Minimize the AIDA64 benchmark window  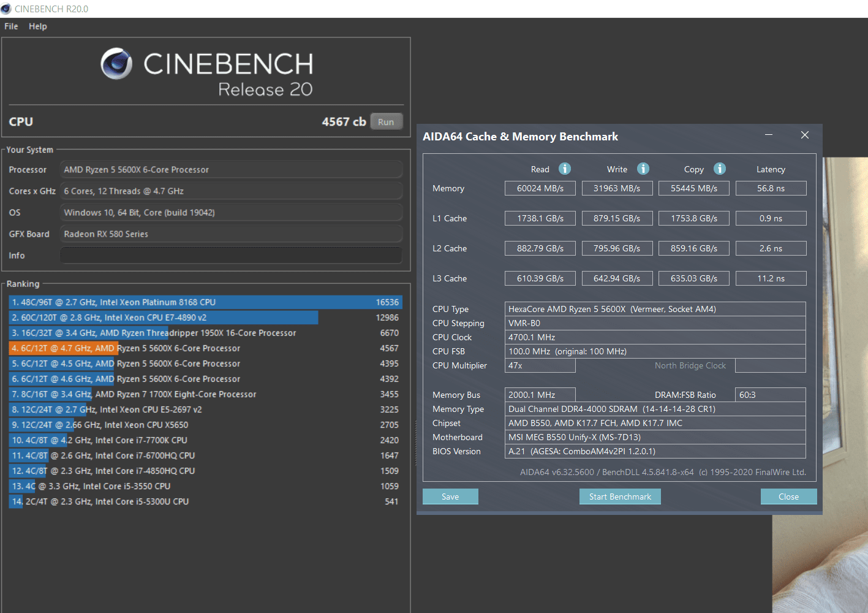pyautogui.click(x=769, y=135)
